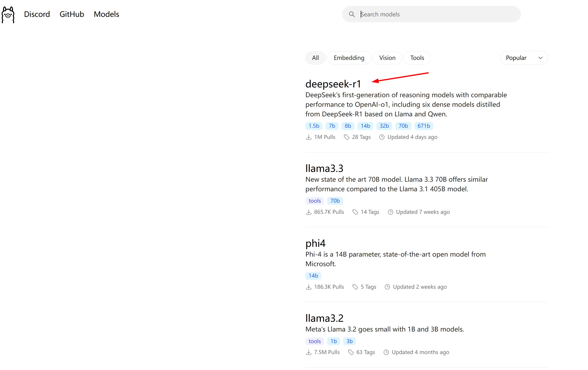Open the Models page from the navigation
The width and height of the screenshot is (588, 370).
tap(106, 14)
